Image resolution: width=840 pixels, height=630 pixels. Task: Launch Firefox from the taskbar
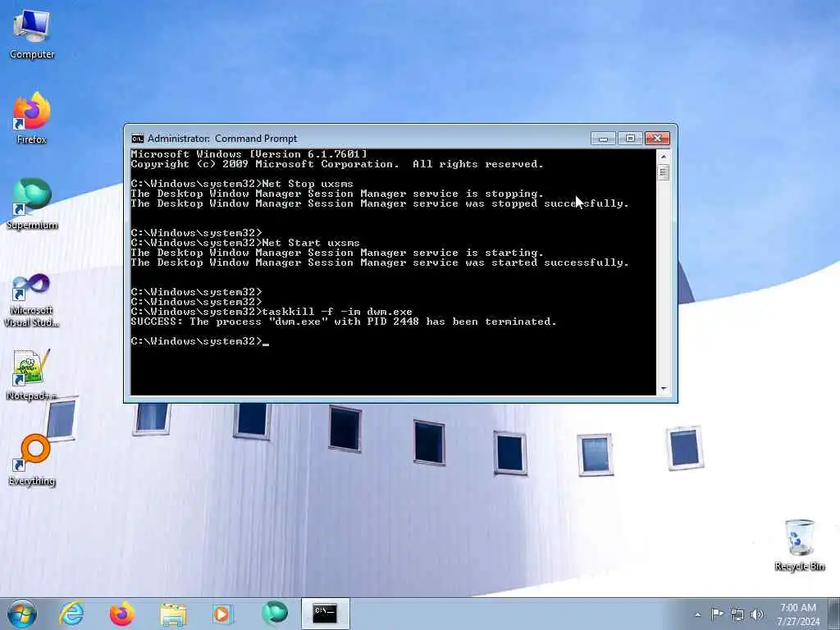122,614
